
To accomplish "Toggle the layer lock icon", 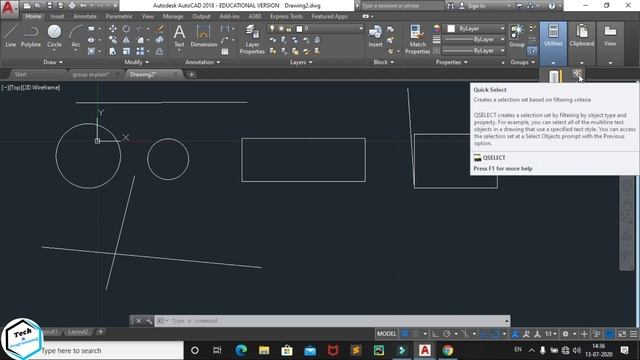I will click(x=289, y=29).
